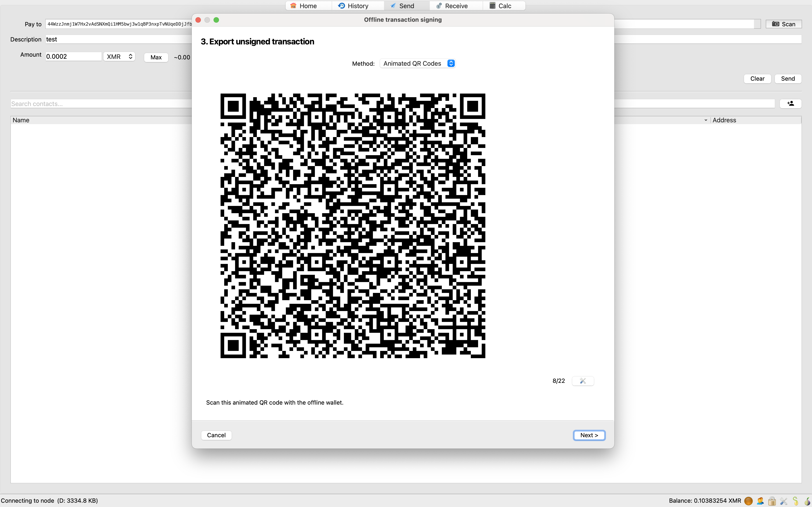
Task: Open the account switcher icon in status bar
Action: (x=760, y=501)
